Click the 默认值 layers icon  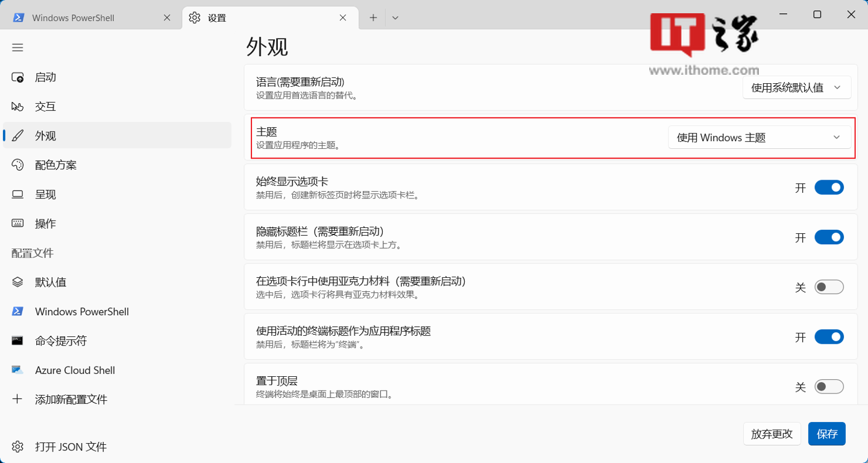tap(17, 282)
